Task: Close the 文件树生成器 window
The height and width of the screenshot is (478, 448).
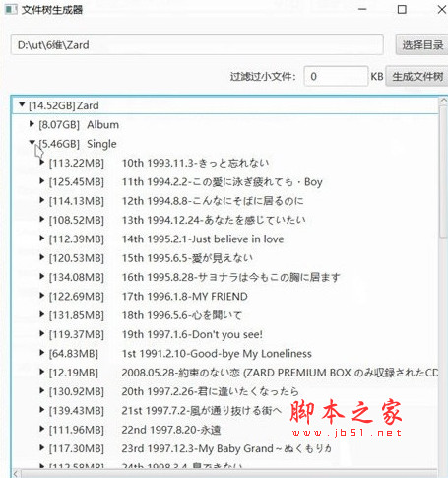Action: point(442,9)
